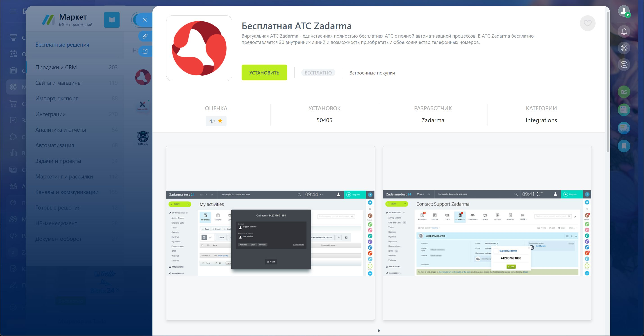The image size is (644, 336).
Task: Click the Market stripes icon in left sidebar
Action: point(13,219)
